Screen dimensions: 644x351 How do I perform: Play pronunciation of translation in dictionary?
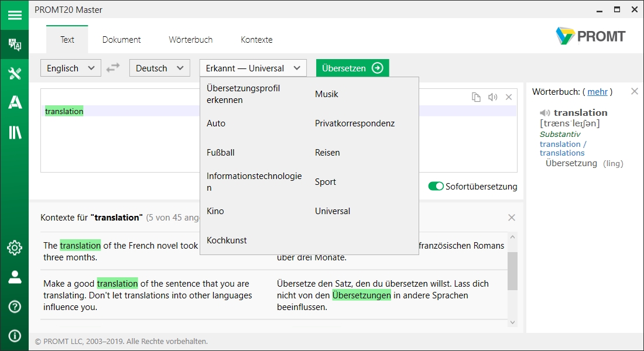pos(545,113)
